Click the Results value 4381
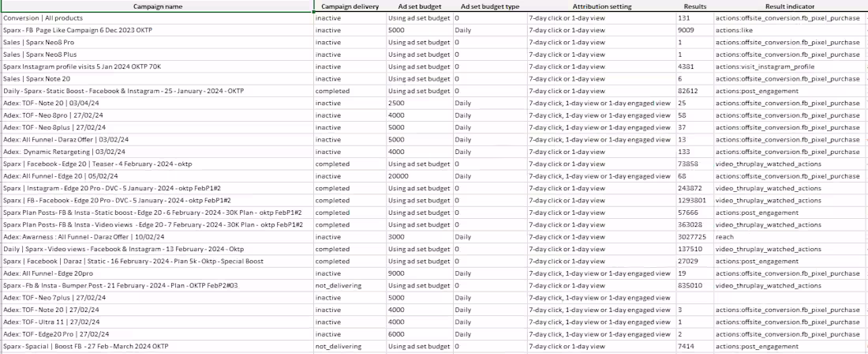The height and width of the screenshot is (354, 868). click(694, 67)
